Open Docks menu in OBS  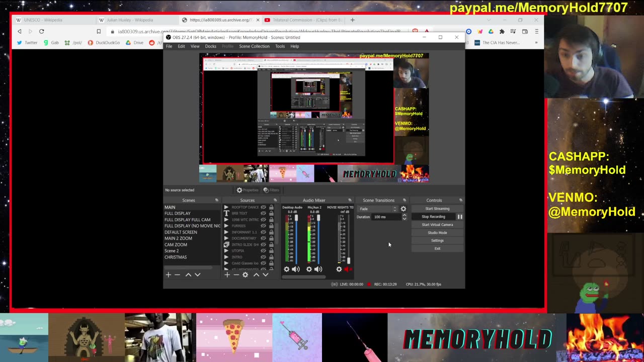(x=211, y=46)
